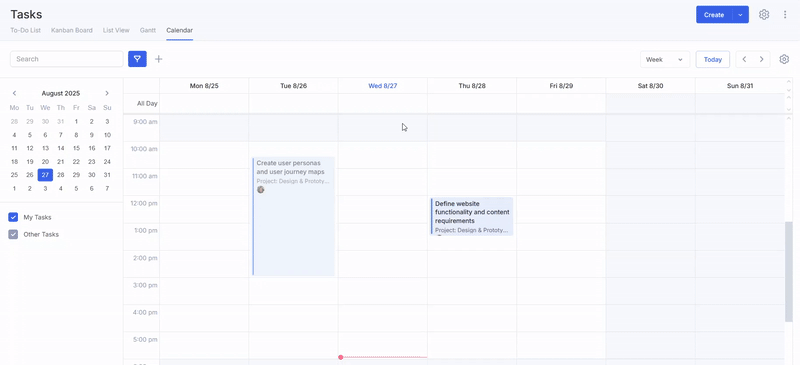
Task: Open the three-dot more options menu
Action: point(785,15)
